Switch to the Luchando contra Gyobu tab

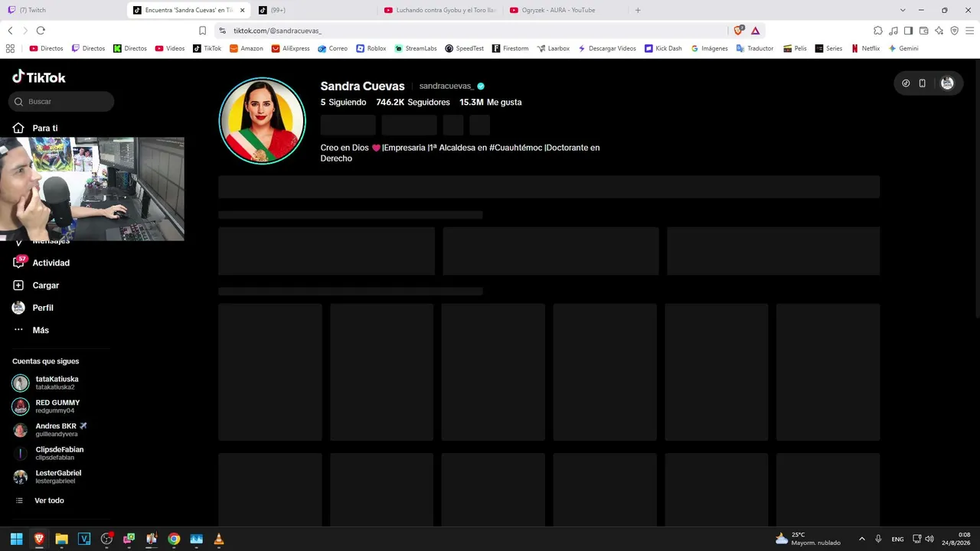pos(440,10)
